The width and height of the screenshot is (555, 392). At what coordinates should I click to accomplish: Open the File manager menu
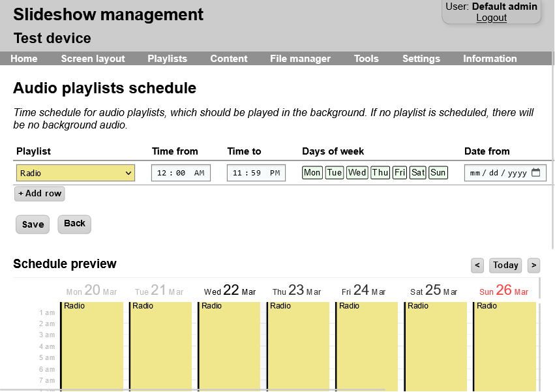(300, 59)
